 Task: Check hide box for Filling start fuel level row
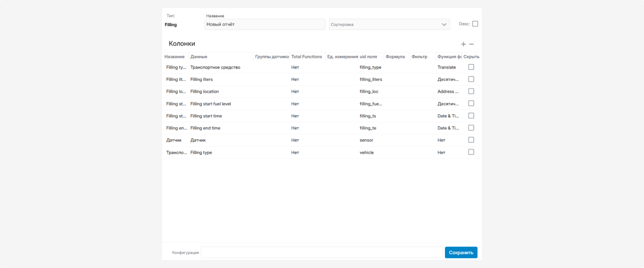(x=471, y=103)
